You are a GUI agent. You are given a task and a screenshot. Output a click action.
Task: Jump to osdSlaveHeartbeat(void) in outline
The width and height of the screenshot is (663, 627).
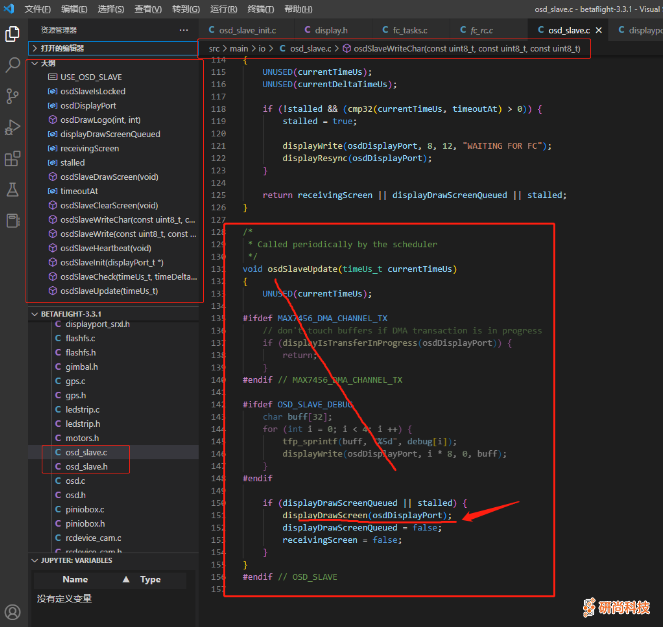(106, 248)
